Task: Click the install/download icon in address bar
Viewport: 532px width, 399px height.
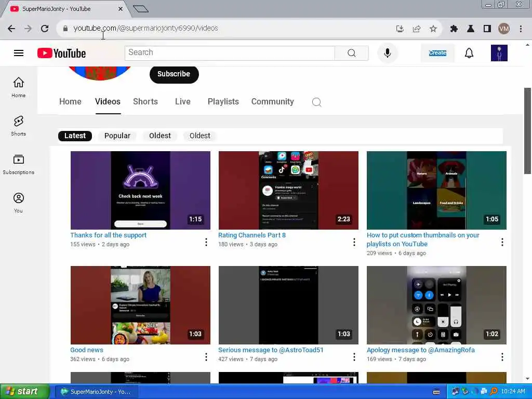Action: tap(400, 29)
